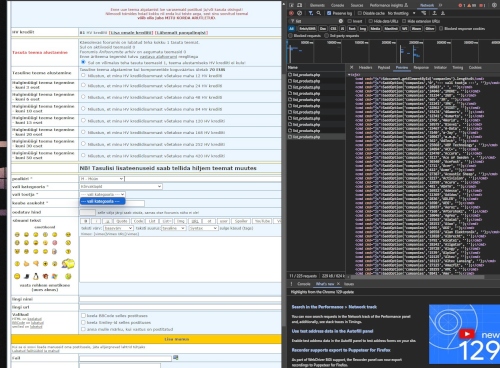This screenshot has height=368, width=500.
Task: Close the request details pane with the X icon
Action: 351,67
